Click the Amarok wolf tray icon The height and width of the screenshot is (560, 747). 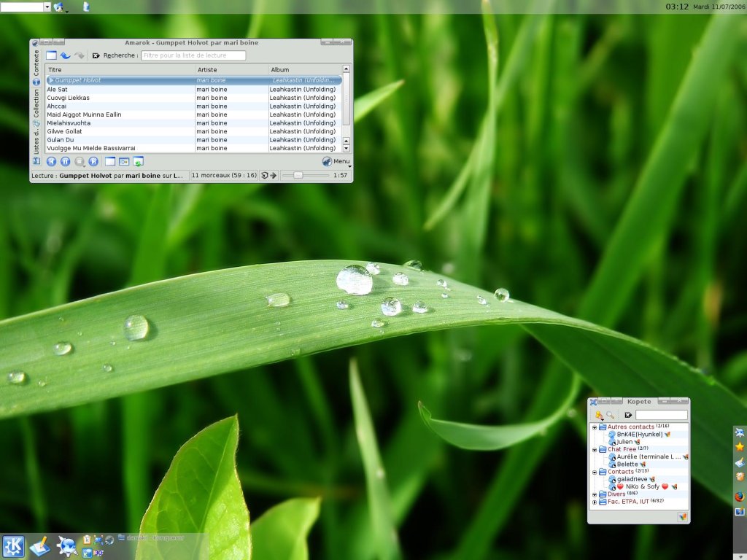pyautogui.click(x=109, y=540)
